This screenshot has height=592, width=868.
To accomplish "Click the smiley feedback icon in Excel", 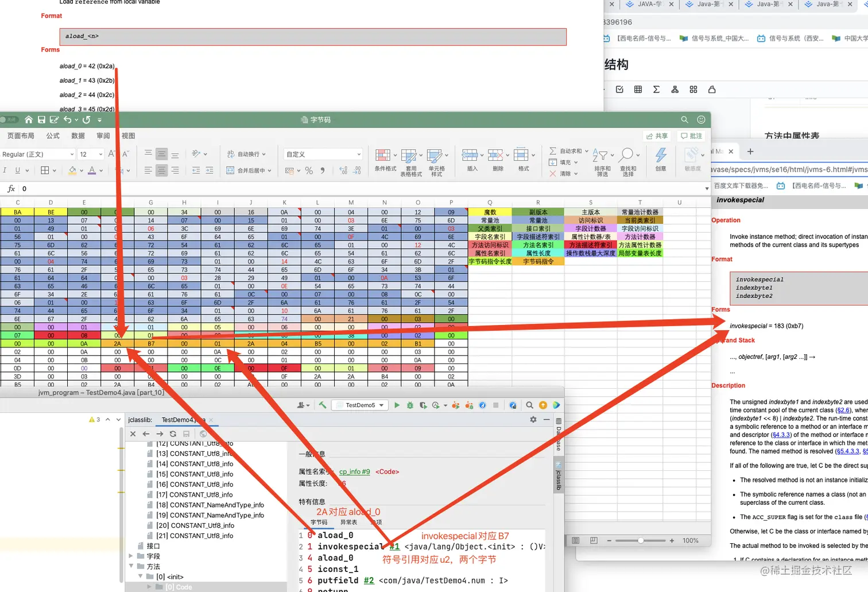I will tap(701, 119).
